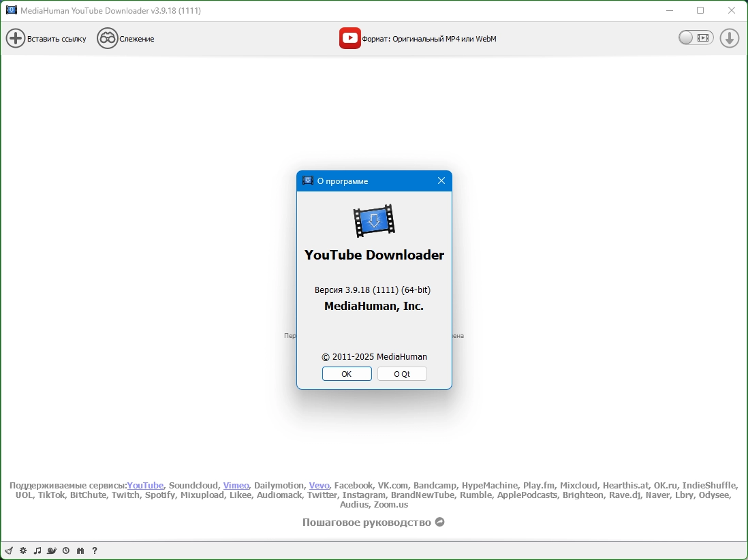This screenshot has height=560, width=748.
Task: Click the download all arrow button
Action: [x=730, y=38]
